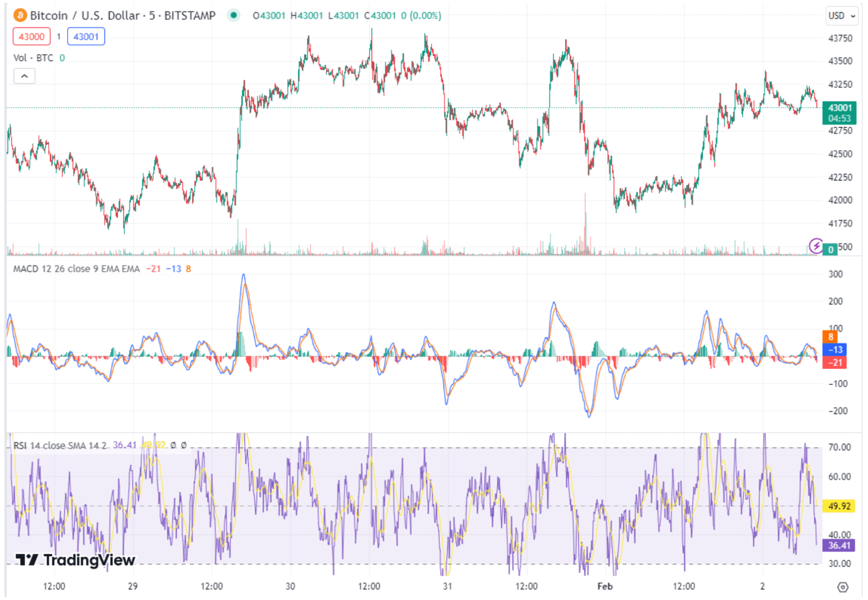Click the blue MACD value label -13

(835, 350)
